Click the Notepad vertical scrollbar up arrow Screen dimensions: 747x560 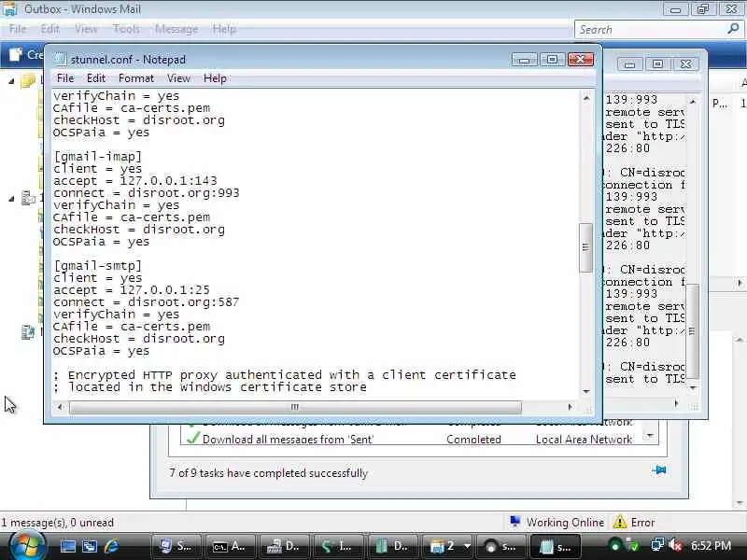click(x=586, y=98)
